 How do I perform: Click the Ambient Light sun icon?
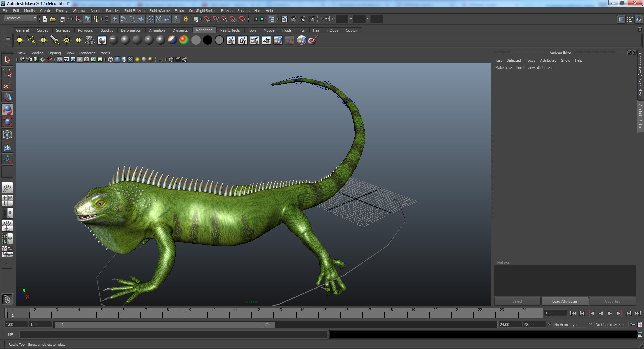tap(20, 40)
